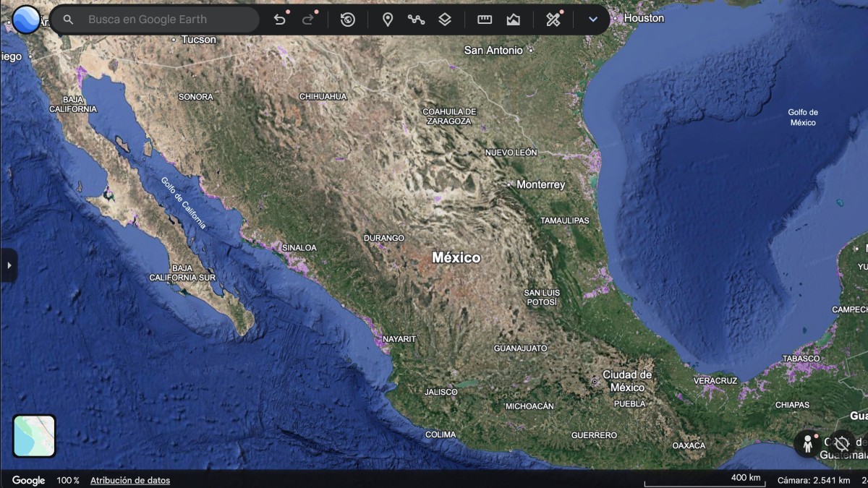Image resolution: width=868 pixels, height=488 pixels.
Task: Switch map style using the bottom-left thumbnail
Action: [x=34, y=436]
